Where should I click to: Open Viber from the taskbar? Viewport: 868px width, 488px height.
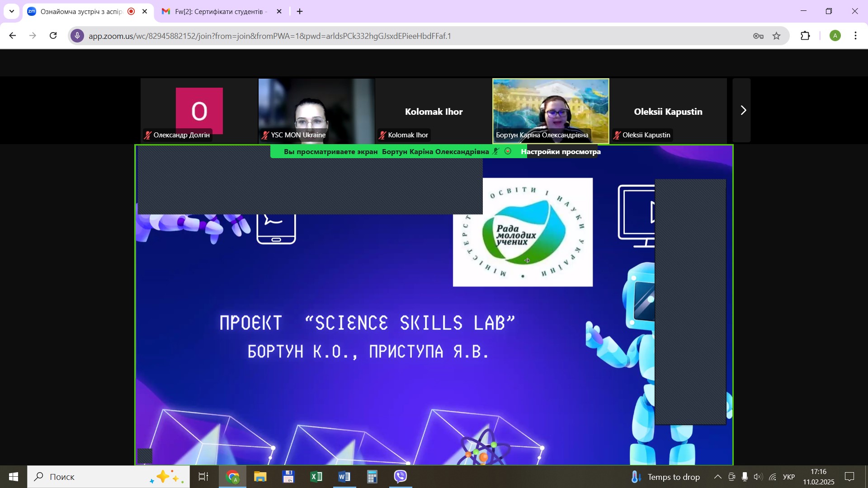click(x=401, y=477)
